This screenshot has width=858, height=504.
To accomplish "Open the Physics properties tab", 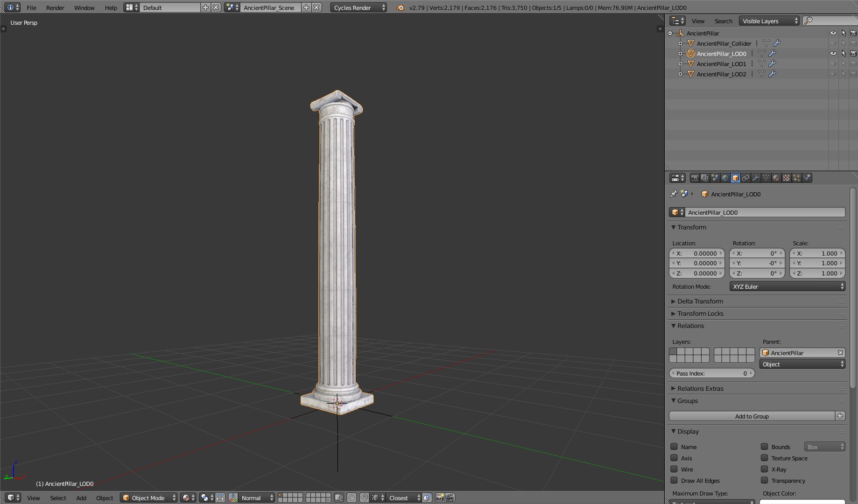I will click(807, 178).
